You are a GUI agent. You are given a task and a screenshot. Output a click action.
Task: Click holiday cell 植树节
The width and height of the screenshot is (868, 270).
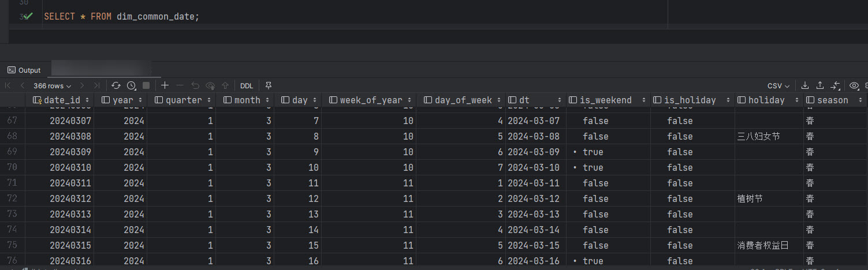coord(750,198)
